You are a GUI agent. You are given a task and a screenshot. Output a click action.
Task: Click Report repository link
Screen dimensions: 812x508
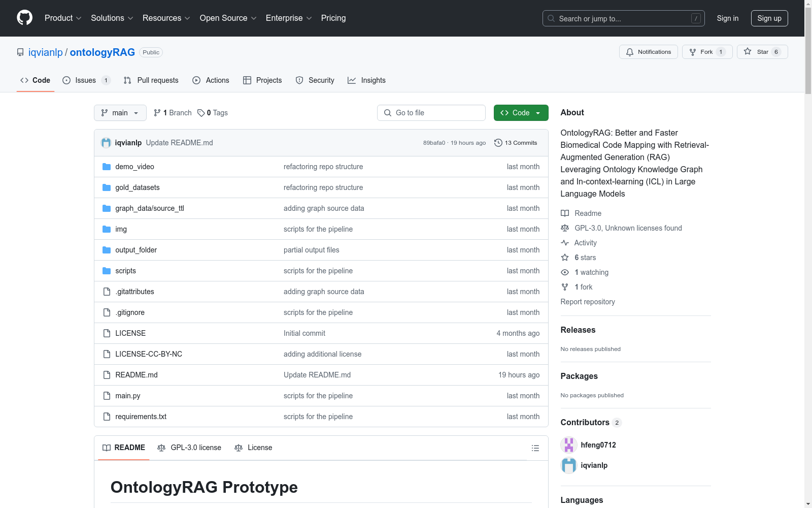[x=588, y=302]
